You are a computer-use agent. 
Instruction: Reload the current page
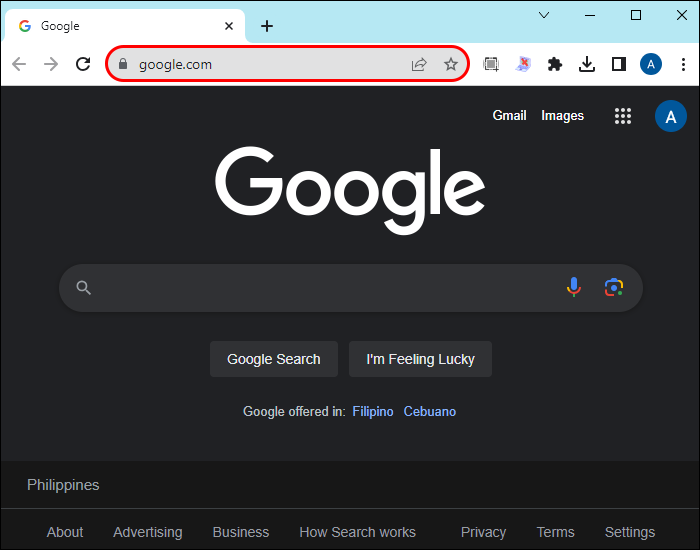coord(83,64)
